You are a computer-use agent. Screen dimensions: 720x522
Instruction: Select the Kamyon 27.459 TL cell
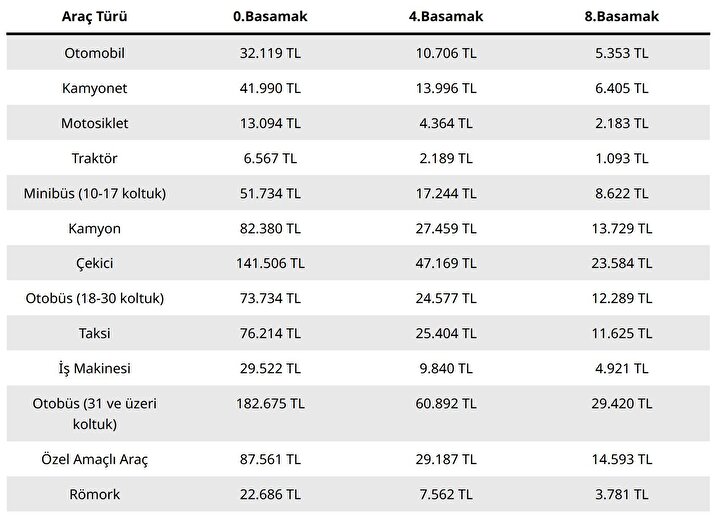pos(446,228)
